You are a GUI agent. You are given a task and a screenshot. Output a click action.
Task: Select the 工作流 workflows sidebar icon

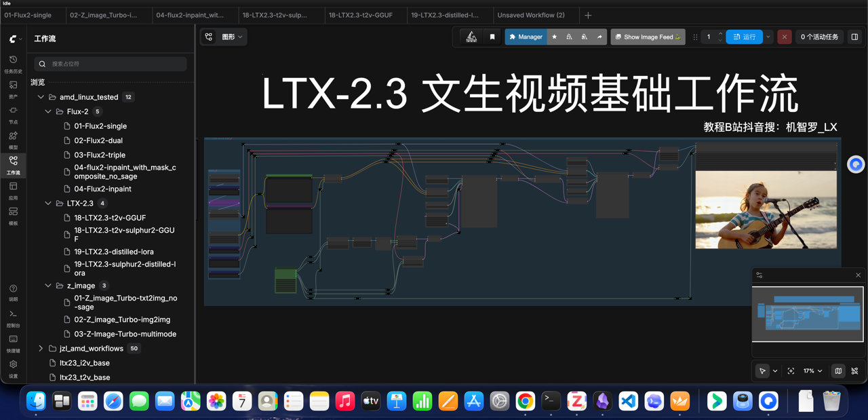click(13, 165)
